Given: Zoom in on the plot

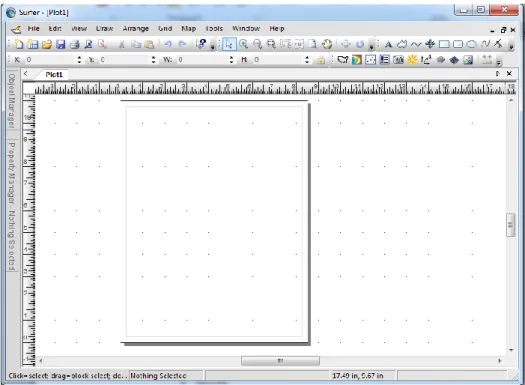Looking at the screenshot, I should point(243,44).
